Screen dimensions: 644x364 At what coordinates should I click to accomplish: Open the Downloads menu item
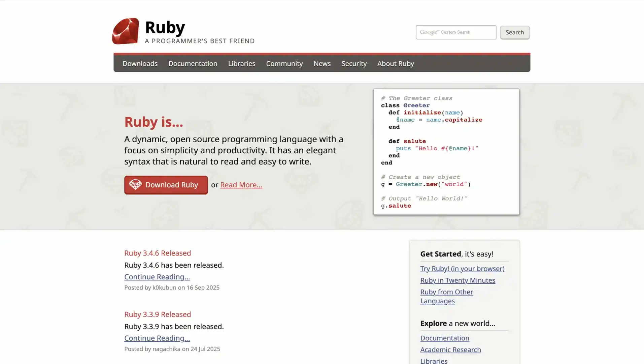140,63
